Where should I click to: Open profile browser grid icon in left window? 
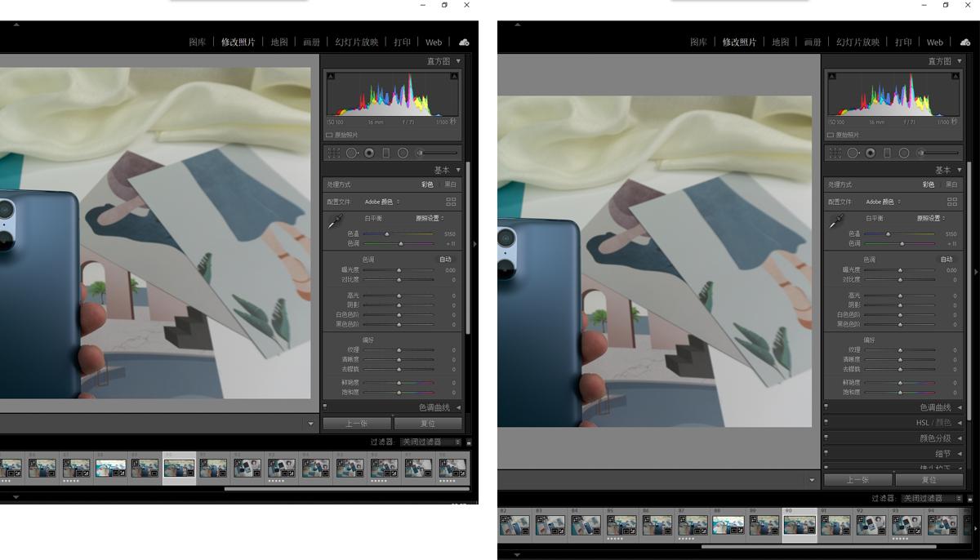pyautogui.click(x=451, y=202)
